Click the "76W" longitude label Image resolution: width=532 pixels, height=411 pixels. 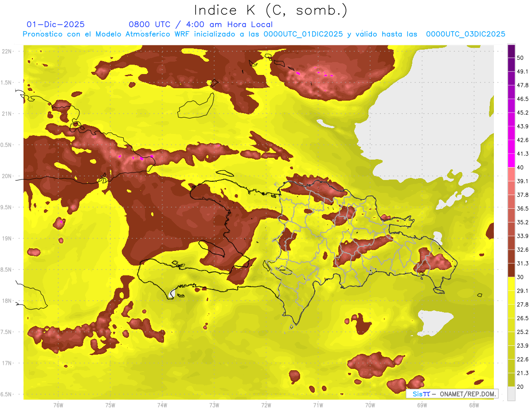pos(58,406)
